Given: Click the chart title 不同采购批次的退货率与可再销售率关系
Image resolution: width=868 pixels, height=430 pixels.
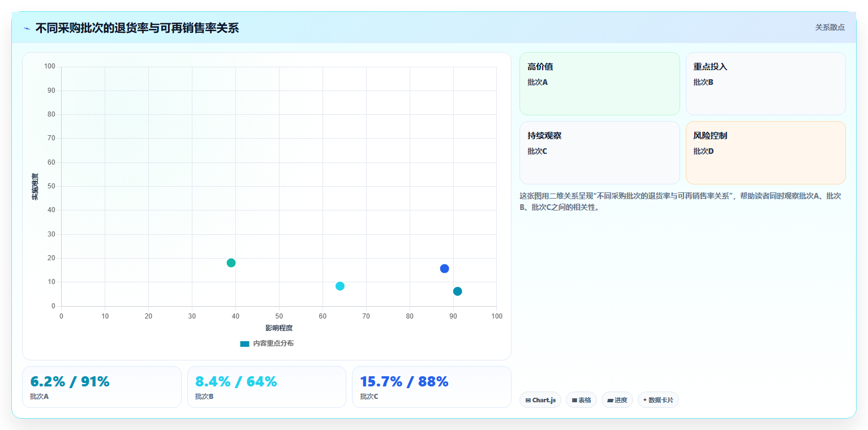Looking at the screenshot, I should (137, 28).
